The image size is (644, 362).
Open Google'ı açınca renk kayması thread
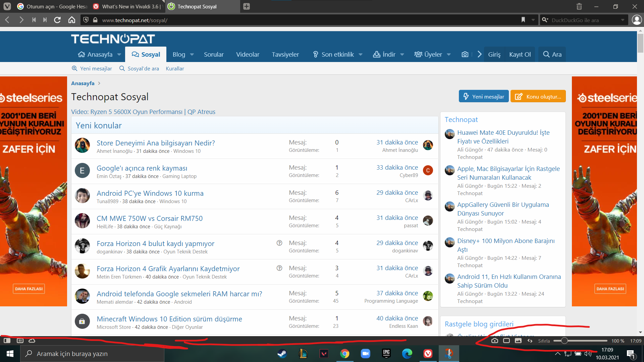(x=142, y=168)
